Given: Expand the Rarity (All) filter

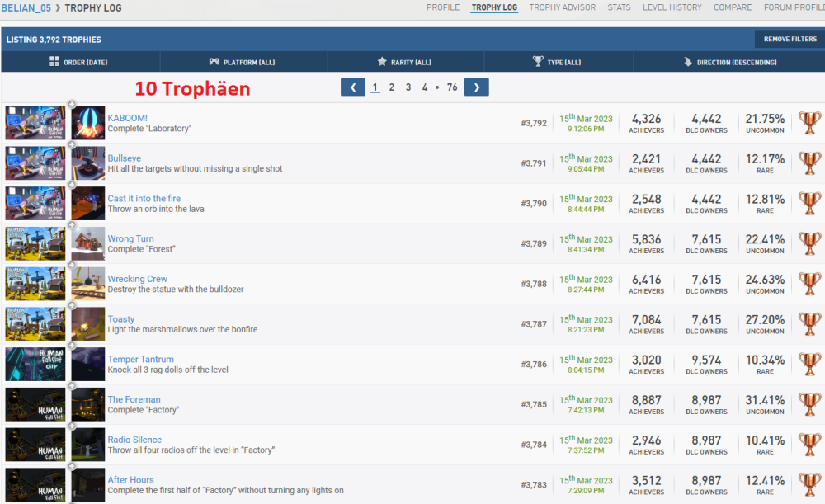Looking at the screenshot, I should tap(404, 62).
